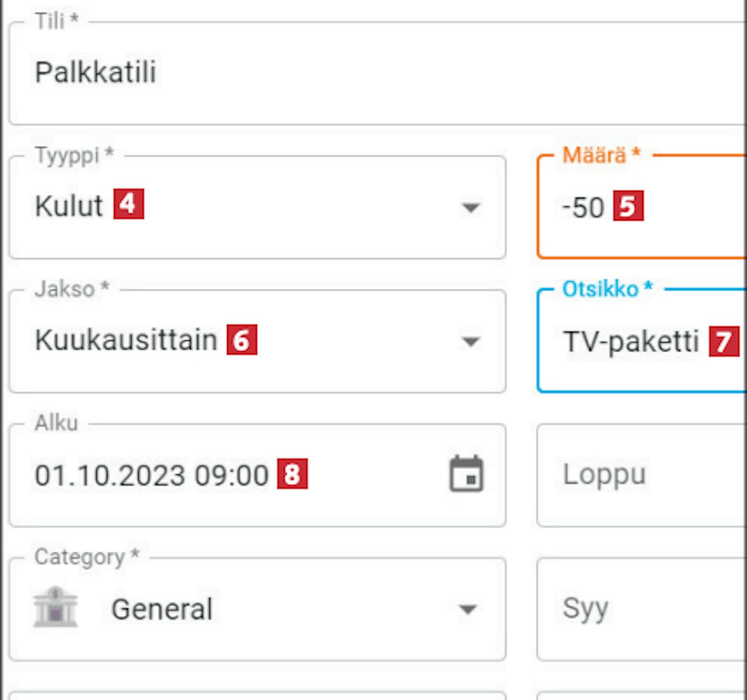Image resolution: width=747 pixels, height=700 pixels.
Task: Click the 01.10.2023 09:00 start date text
Action: (x=152, y=475)
